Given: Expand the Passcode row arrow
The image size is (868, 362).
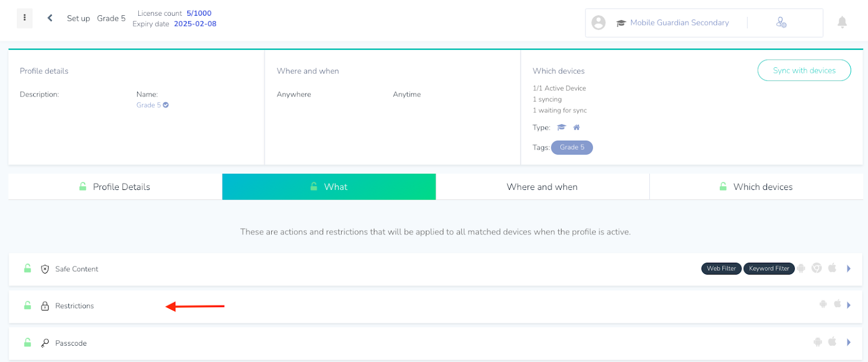Looking at the screenshot, I should pyautogui.click(x=848, y=342).
